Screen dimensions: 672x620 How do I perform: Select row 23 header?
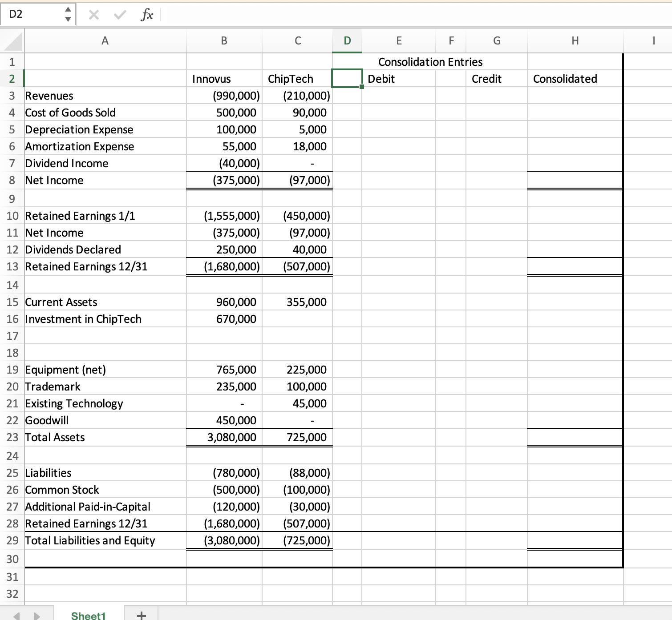point(12,437)
